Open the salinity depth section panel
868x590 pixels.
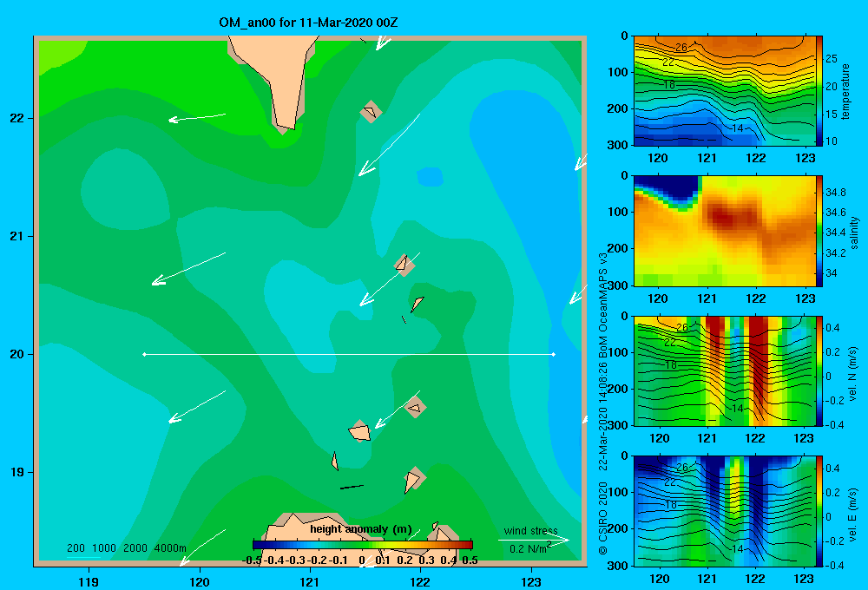725,231
